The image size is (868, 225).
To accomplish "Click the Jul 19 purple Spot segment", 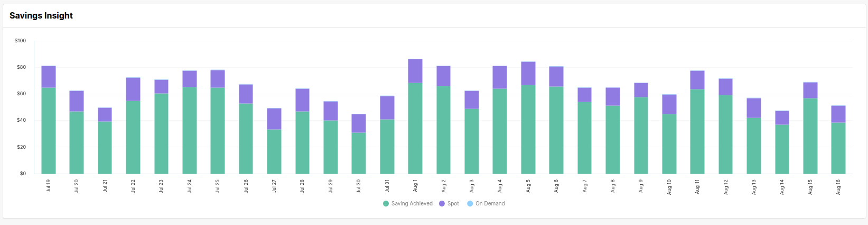I will click(49, 77).
